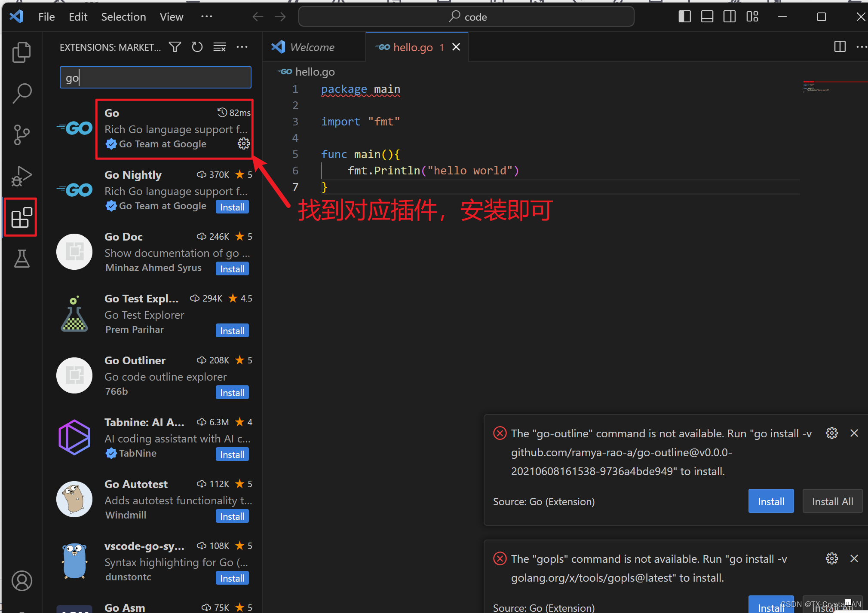Image resolution: width=868 pixels, height=613 pixels.
Task: Toggle the bottom Panel visibility
Action: click(x=707, y=16)
